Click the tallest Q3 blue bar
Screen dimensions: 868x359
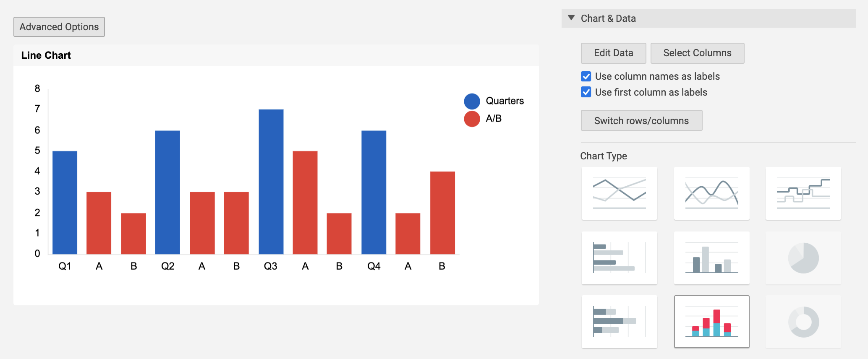point(271,180)
